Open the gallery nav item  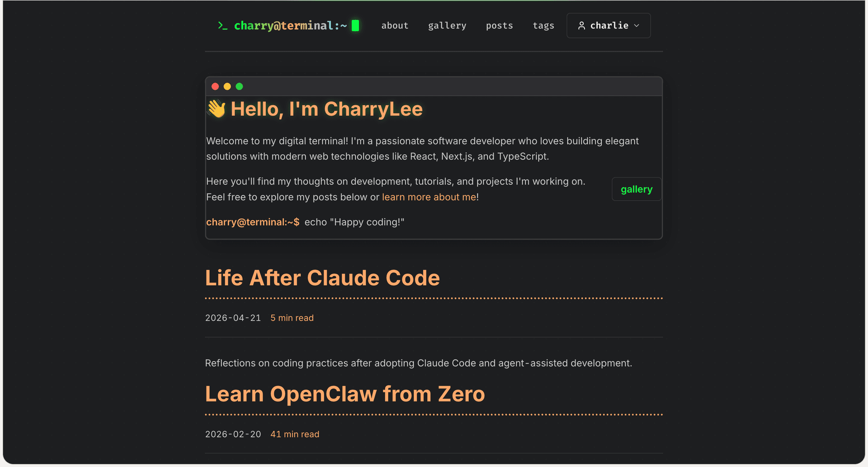447,26
